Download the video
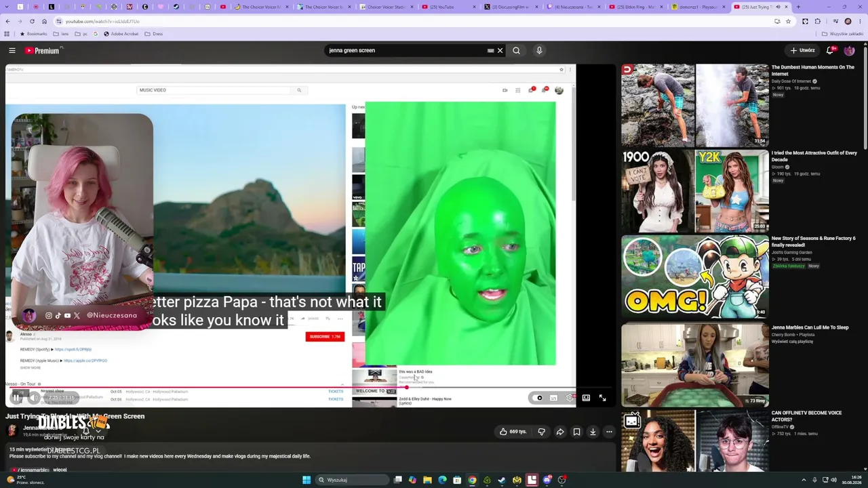868x488 pixels. click(593, 432)
